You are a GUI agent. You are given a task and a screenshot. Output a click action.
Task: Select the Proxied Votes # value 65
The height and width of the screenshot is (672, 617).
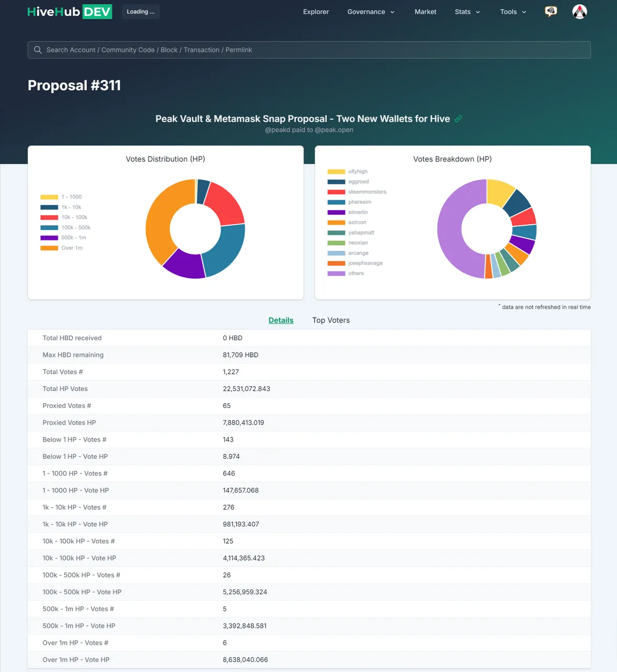pos(227,406)
